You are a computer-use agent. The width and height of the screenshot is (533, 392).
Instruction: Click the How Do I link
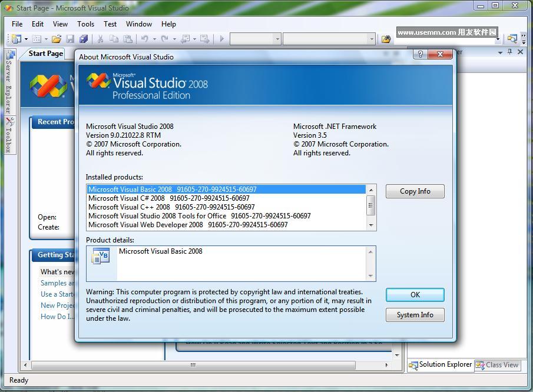tap(57, 317)
